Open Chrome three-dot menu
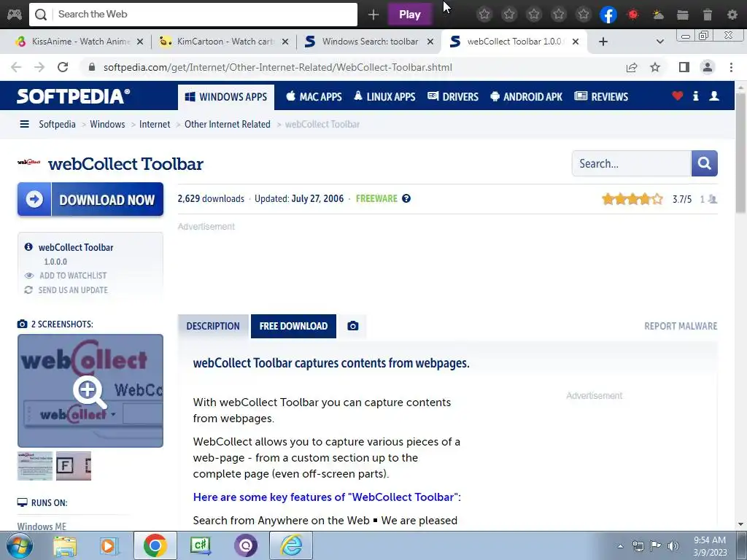The image size is (747, 560). (x=731, y=67)
